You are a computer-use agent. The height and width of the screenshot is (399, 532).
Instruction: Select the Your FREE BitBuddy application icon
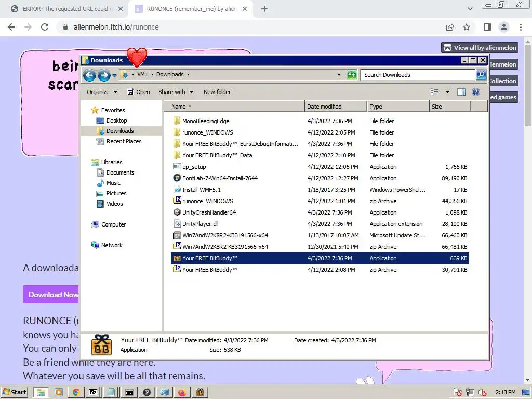click(177, 258)
